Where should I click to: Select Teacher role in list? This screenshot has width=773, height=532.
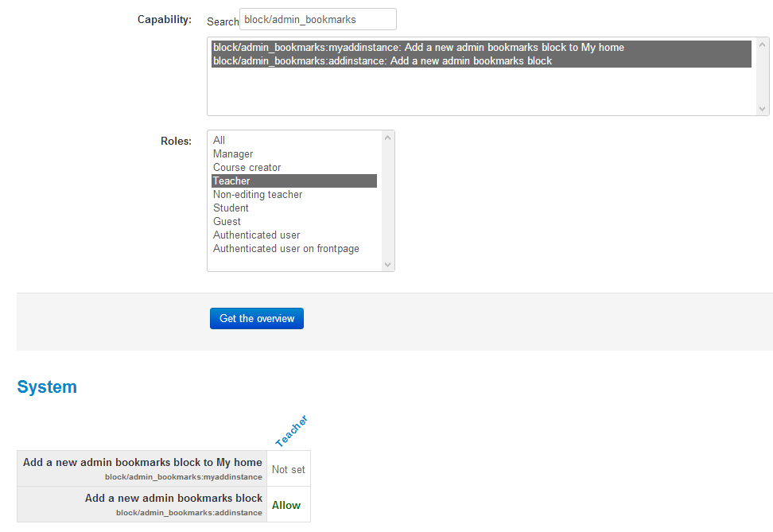pos(293,181)
